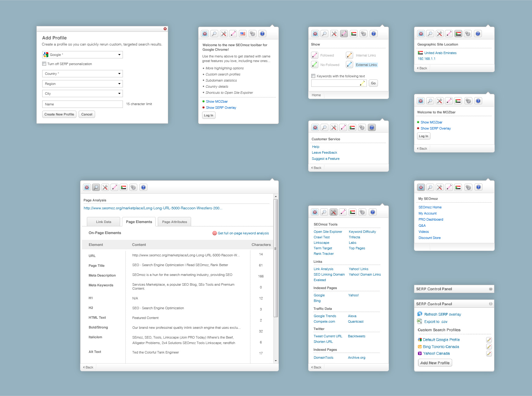The width and height of the screenshot is (532, 396).
Task: Open magnifier page analysis icon in Show panel
Action: (324, 34)
